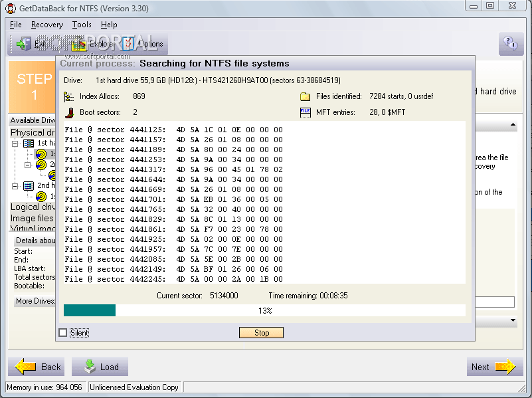This screenshot has height=398, width=532.
Task: Open the File menu
Action: [x=15, y=25]
